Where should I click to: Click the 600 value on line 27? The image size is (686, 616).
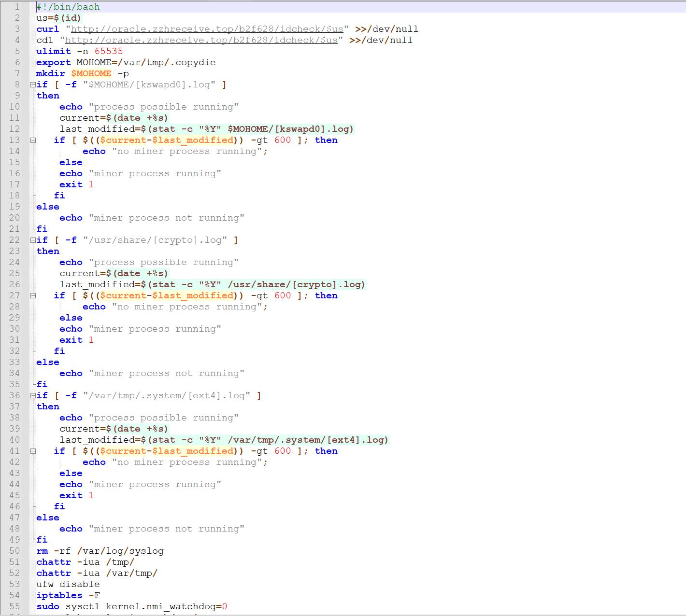(x=283, y=295)
